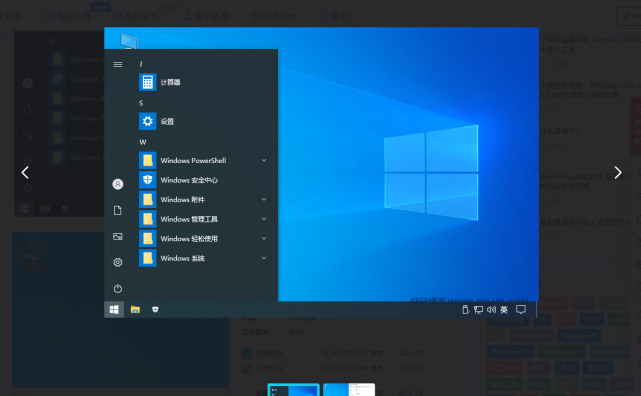
Task: Click the SEO tag on the page
Action: (x=592, y=320)
